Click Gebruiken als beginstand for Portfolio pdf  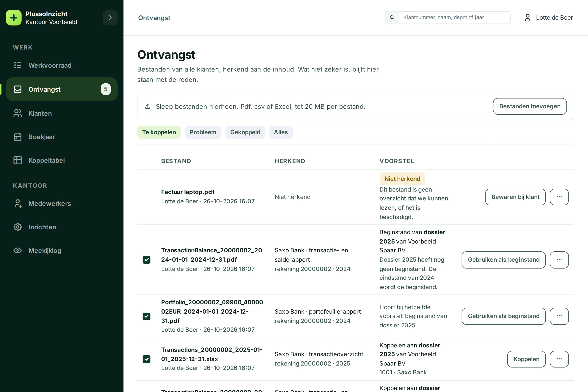click(x=503, y=316)
